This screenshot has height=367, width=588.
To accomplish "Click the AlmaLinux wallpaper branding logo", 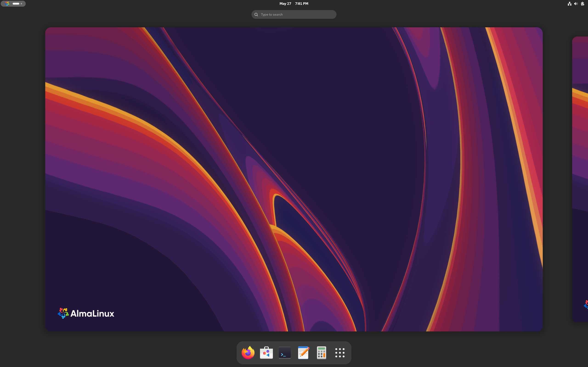I will point(85,313).
